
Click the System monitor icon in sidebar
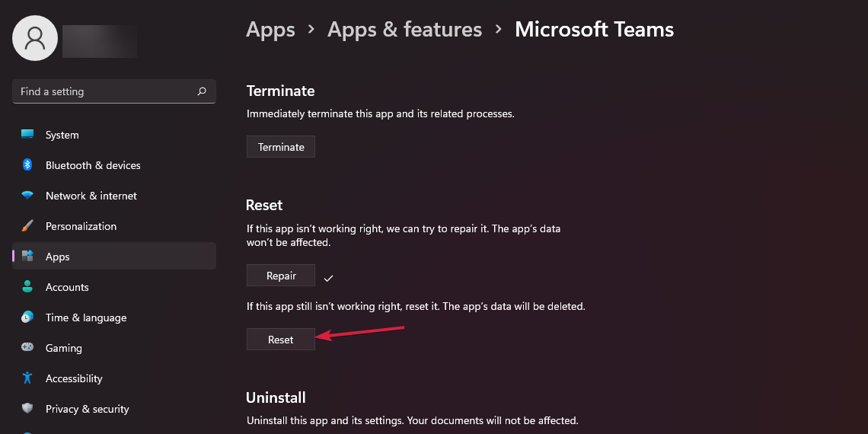27,135
